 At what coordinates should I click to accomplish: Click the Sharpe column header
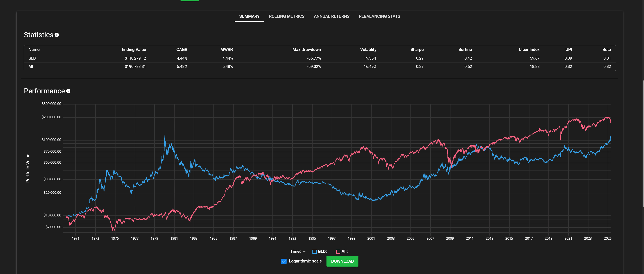(417, 50)
